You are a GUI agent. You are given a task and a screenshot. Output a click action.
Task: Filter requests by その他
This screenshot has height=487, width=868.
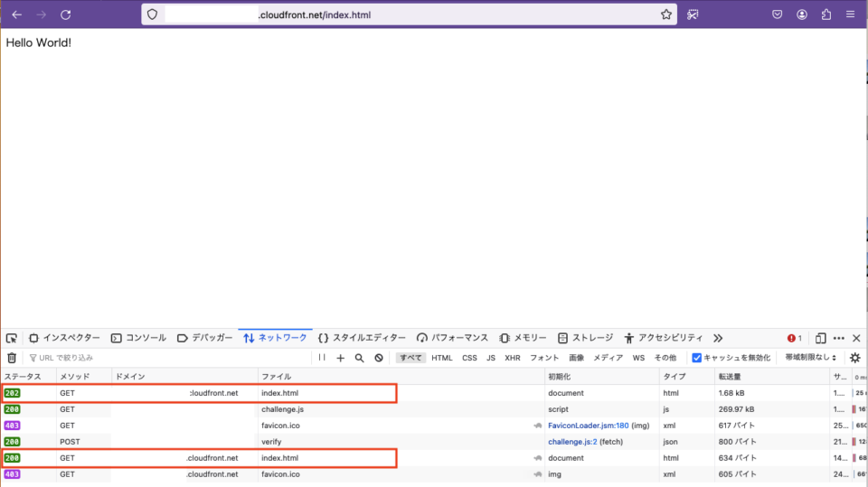click(665, 358)
